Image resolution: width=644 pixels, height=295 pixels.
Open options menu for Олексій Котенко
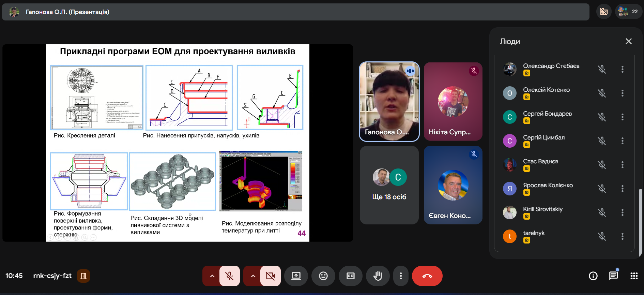point(622,93)
